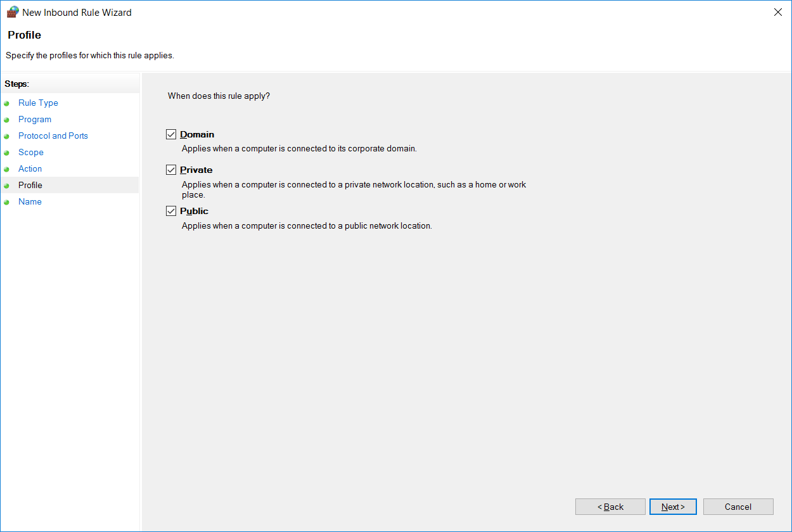Select the current Profile step
This screenshot has height=532, width=792.
[x=30, y=185]
